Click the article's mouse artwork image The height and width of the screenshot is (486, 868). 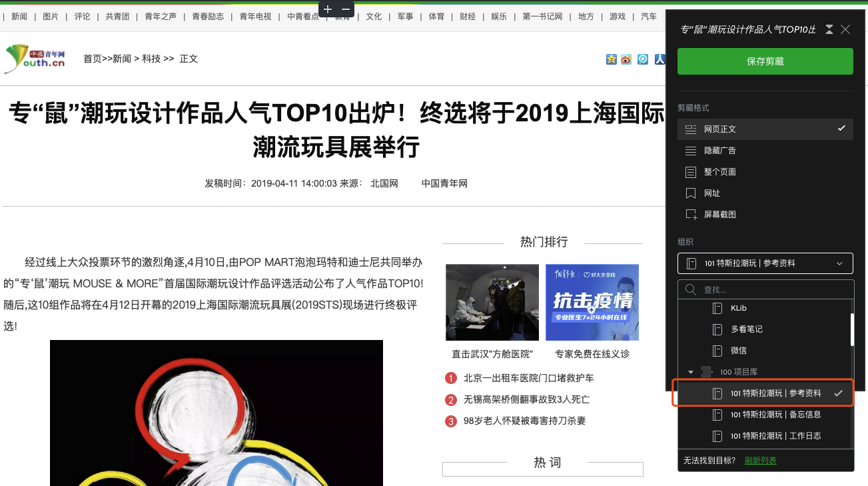(217, 413)
